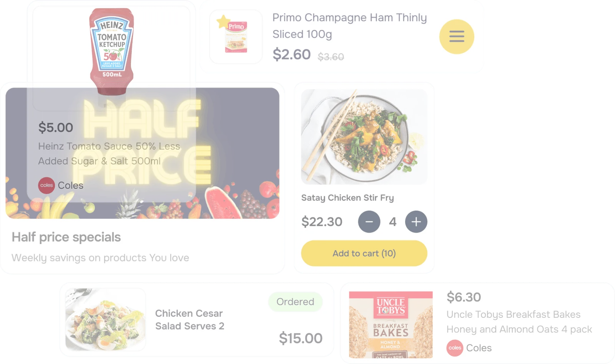Open Chicken Cesar Salad Serves 2 title

189,320
